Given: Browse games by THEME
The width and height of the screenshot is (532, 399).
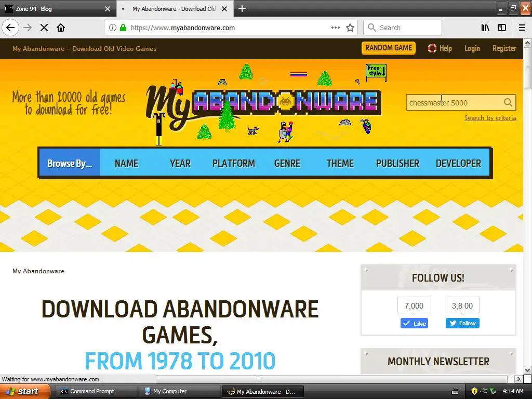Looking at the screenshot, I should (340, 163).
